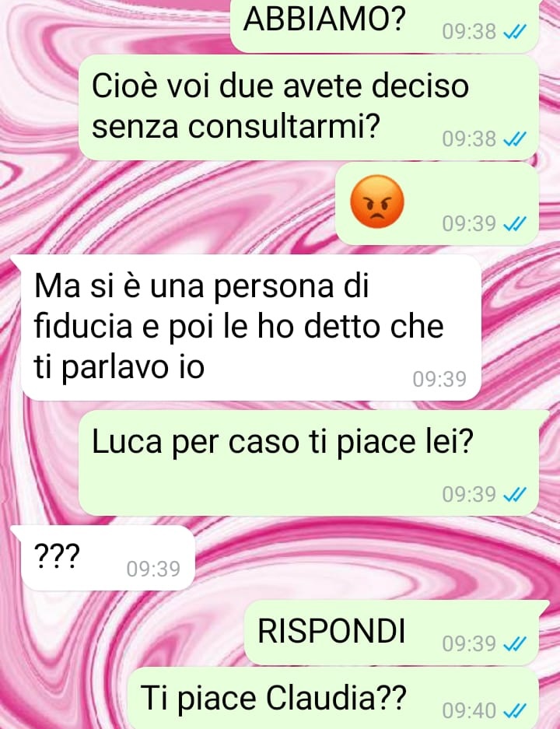The height and width of the screenshot is (729, 560).
Task: Tap the angry face emoji message
Action: click(377, 202)
